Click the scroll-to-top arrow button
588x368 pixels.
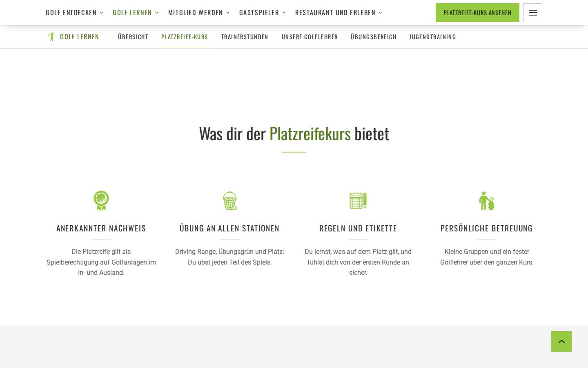(x=561, y=341)
